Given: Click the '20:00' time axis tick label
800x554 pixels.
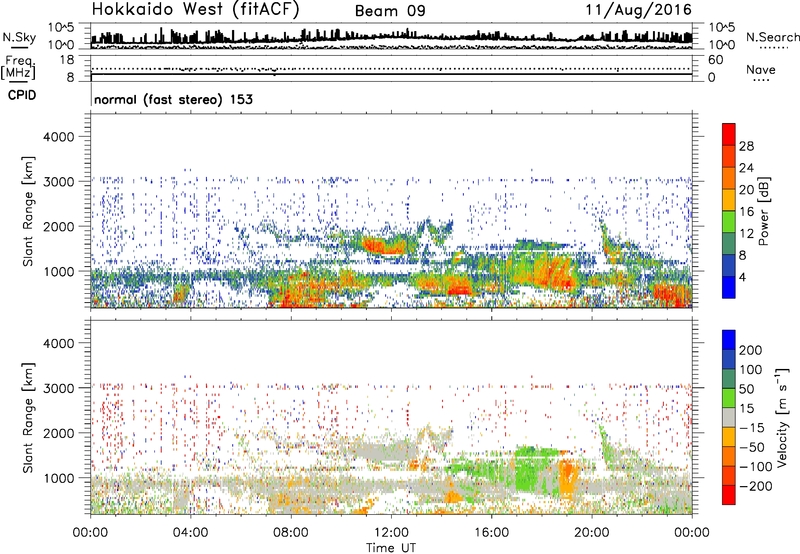Looking at the screenshot, I should click(591, 533).
